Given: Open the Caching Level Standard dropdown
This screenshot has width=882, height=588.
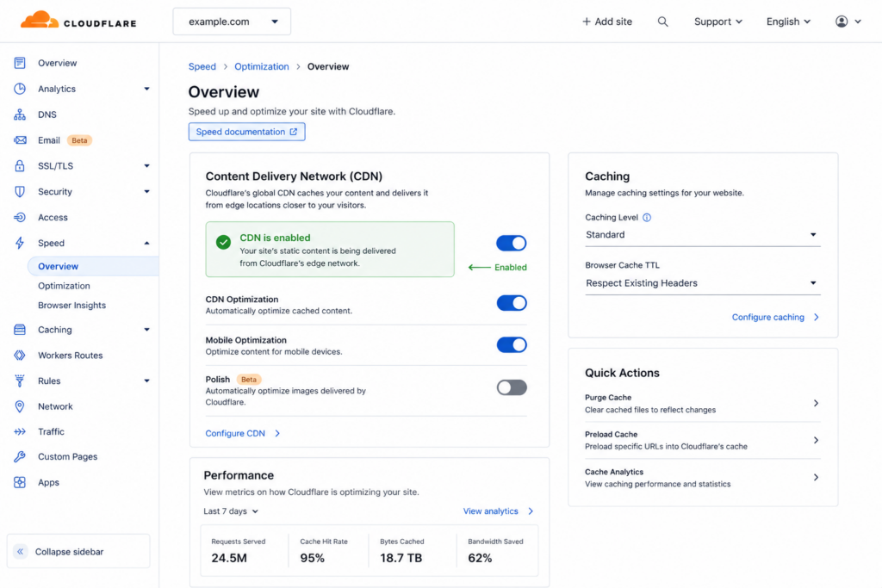Looking at the screenshot, I should point(703,235).
